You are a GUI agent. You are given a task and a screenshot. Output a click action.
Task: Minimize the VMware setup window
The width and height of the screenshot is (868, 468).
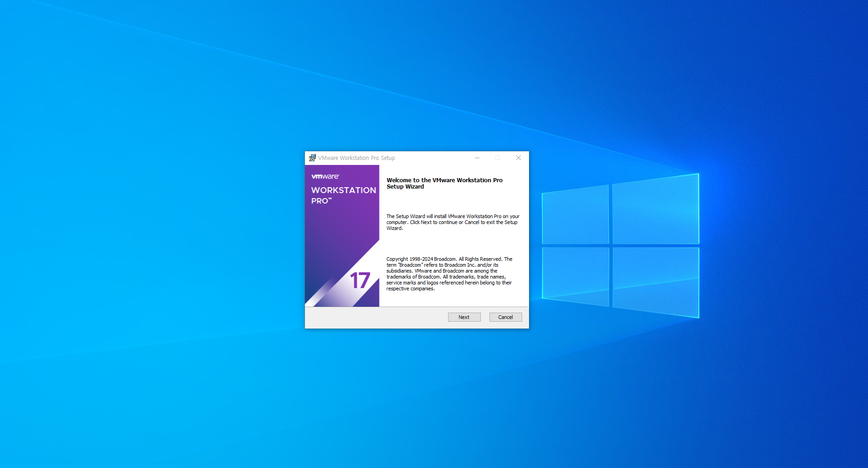pos(477,158)
